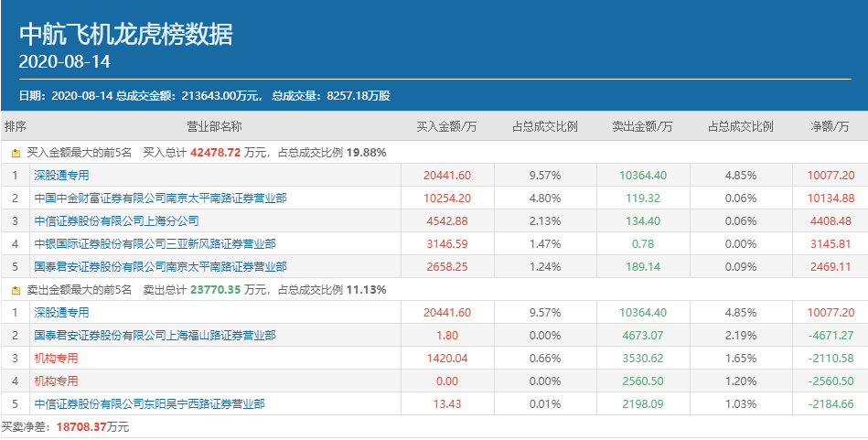Click the icon beside 买入金额最大的前5名
The image size is (868, 440).
pyautogui.click(x=16, y=154)
